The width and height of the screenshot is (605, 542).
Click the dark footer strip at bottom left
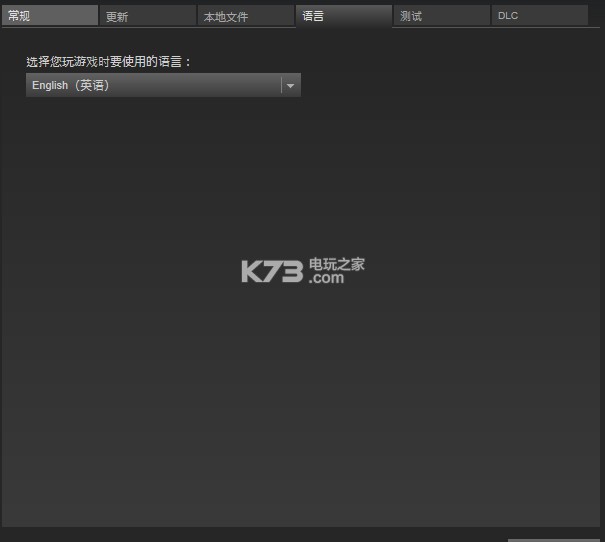(150, 535)
